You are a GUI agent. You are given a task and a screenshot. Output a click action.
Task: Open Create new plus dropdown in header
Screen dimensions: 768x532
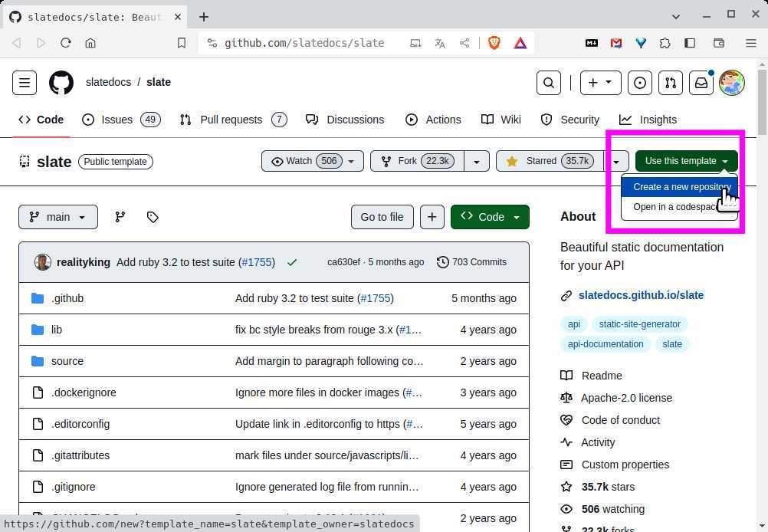[600, 82]
